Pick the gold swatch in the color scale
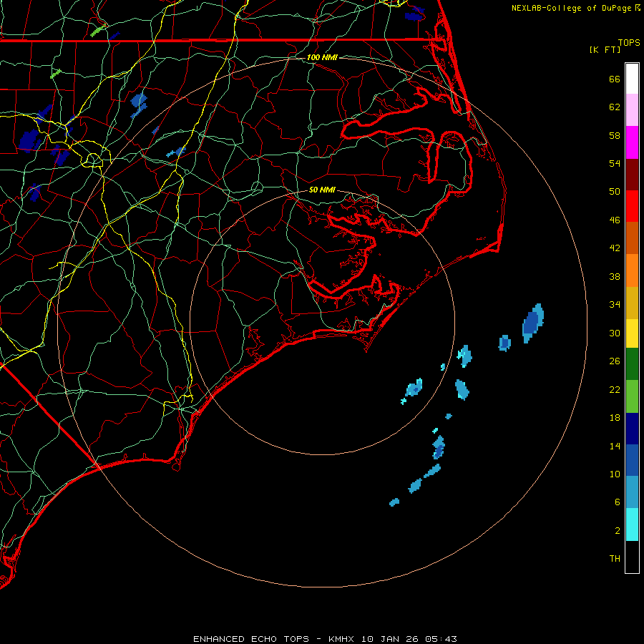Viewport: 644px width, 644px height. (632, 303)
